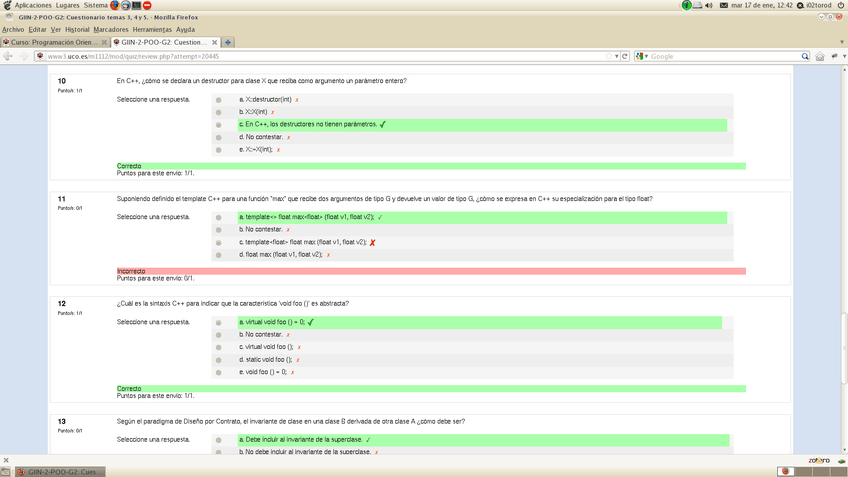Screen dimensions: 848x477
Task: Select radio for 'X::destructor(int)' answer
Action: 218,100
